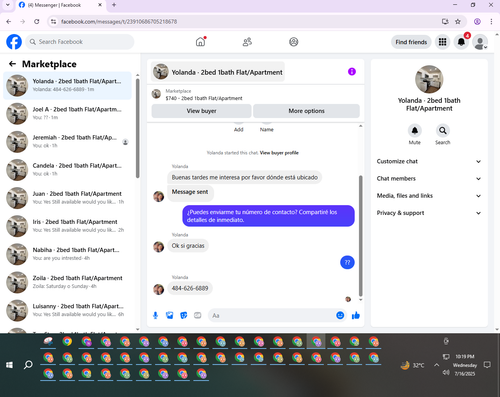Reload the page
The height and width of the screenshot is (397, 500).
(37, 22)
